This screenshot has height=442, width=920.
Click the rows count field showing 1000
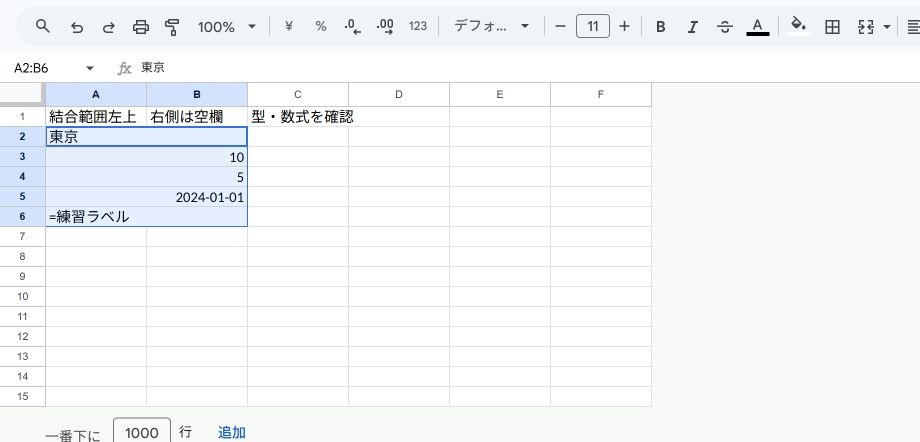coord(141,433)
